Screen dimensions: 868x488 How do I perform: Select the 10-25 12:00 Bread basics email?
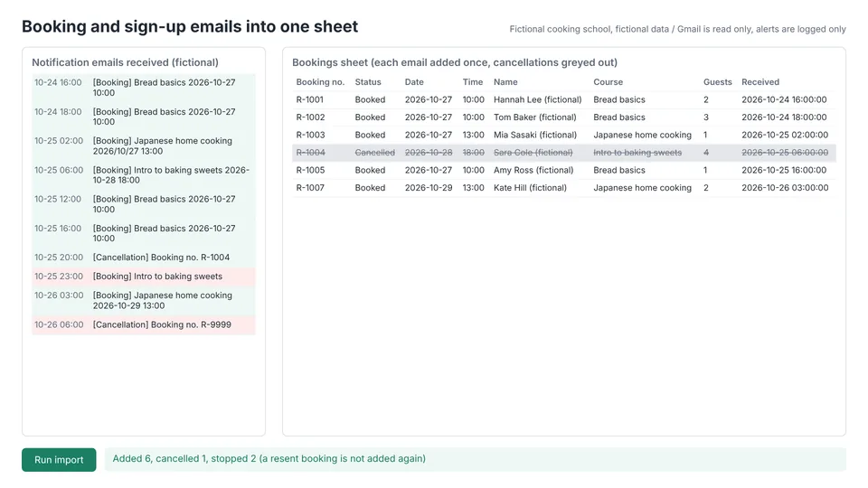144,204
